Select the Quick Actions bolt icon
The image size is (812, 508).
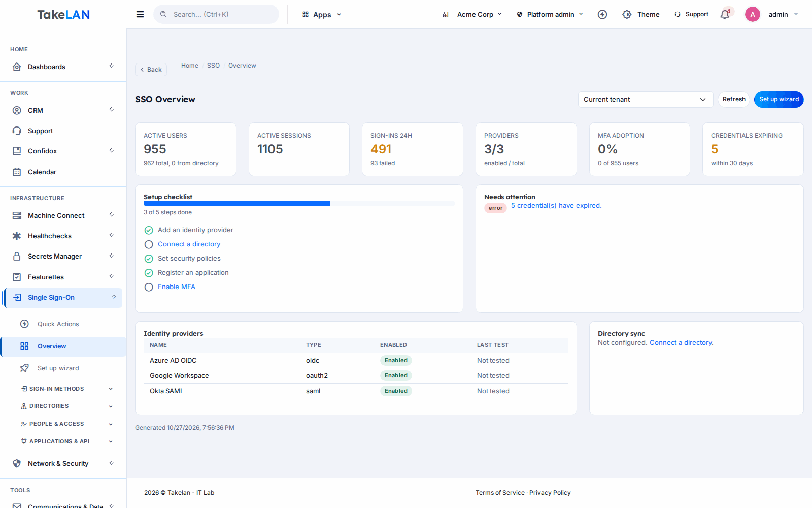coord(24,324)
